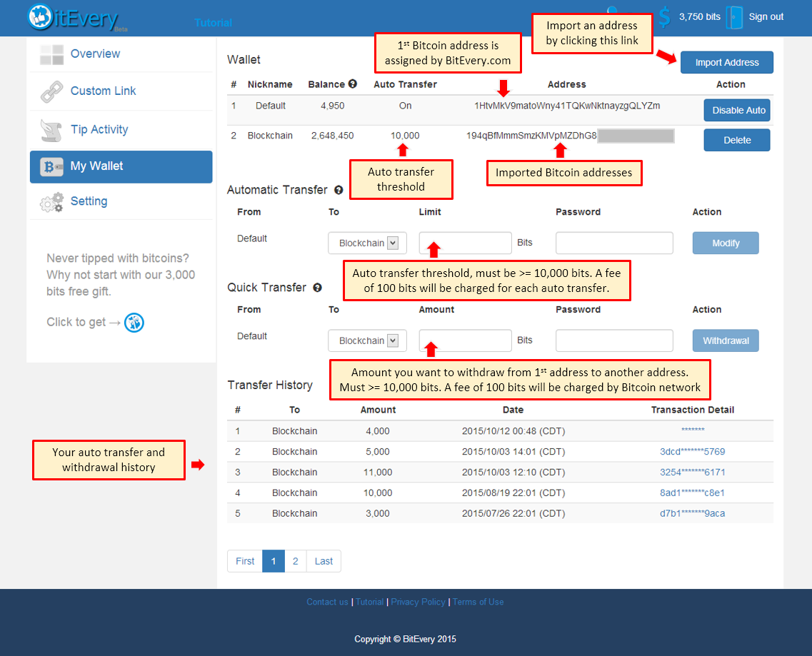Click Sign out link
Image resolution: width=812 pixels, height=656 pixels.
(766, 16)
